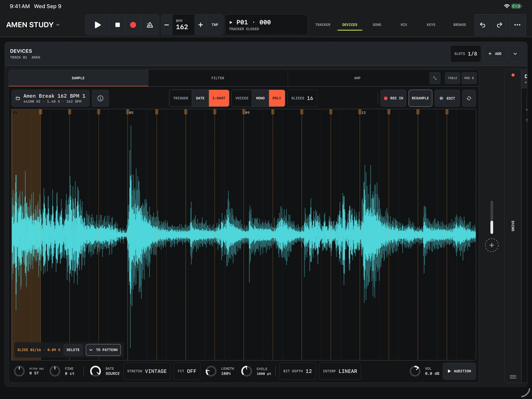The width and height of the screenshot is (532, 399).
Task: Switch to the TRACKER view
Action: click(323, 25)
